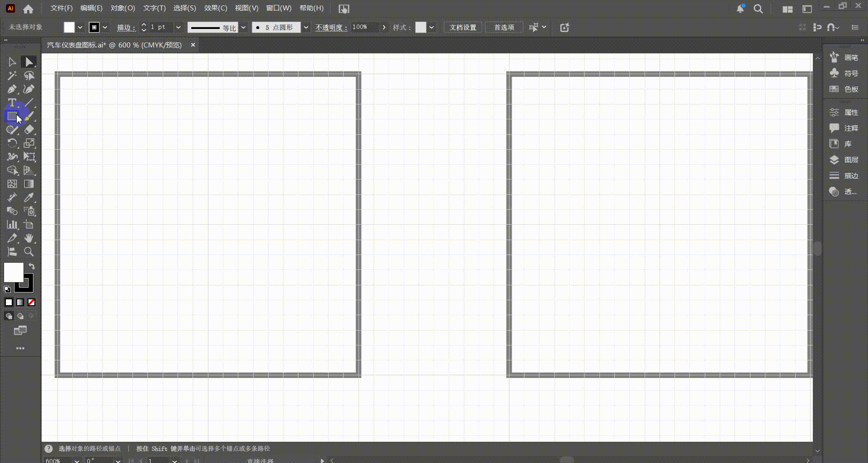Click the 文档设置 button
The height and width of the screenshot is (463, 868).
[463, 28]
